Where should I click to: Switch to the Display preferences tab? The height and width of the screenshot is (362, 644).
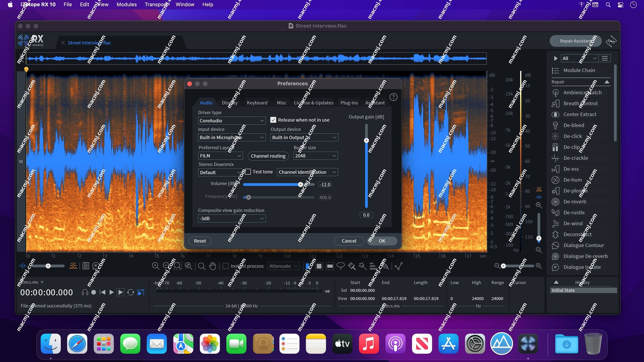pyautogui.click(x=230, y=102)
